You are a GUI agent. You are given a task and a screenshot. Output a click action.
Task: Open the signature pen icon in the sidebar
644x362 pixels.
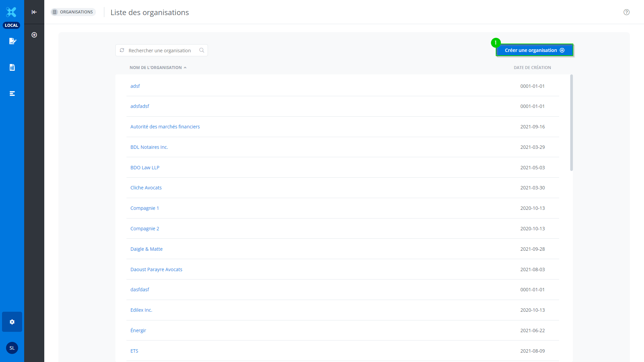[12, 41]
